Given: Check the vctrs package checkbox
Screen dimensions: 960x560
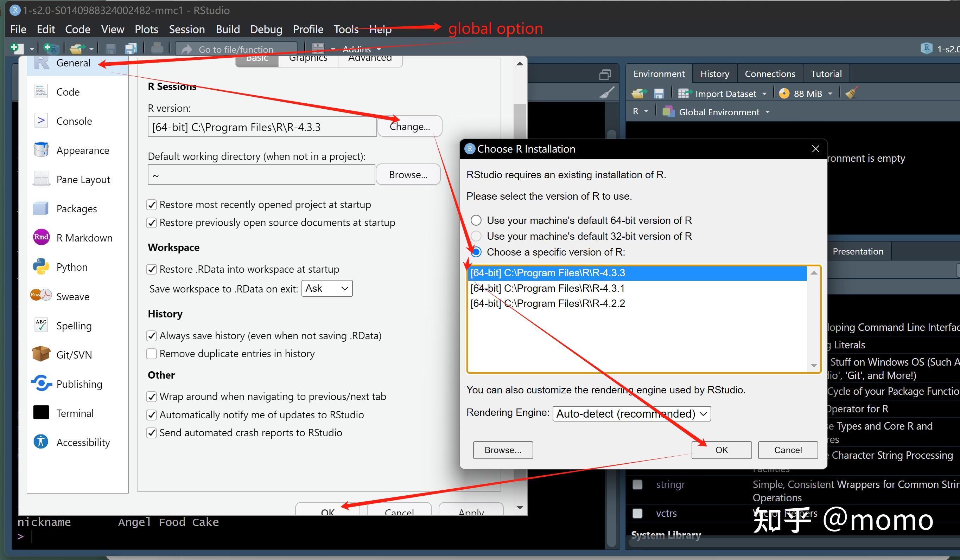Looking at the screenshot, I should [x=637, y=514].
